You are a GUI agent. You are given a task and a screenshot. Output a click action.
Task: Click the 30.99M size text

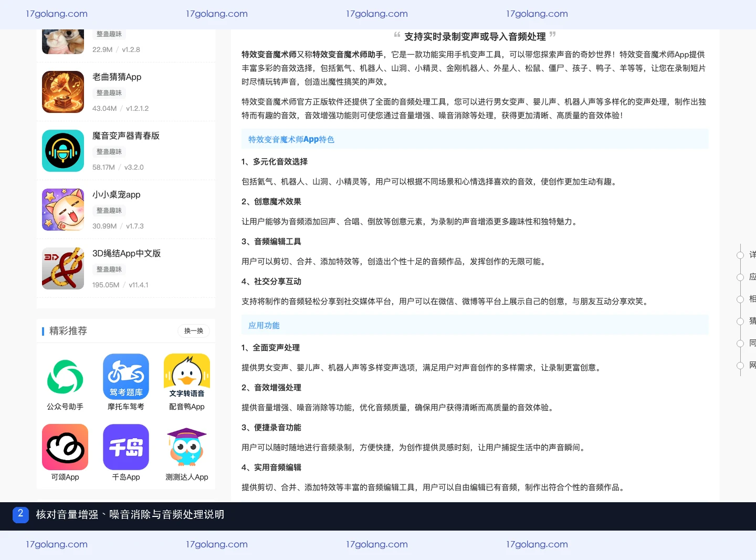click(x=104, y=226)
